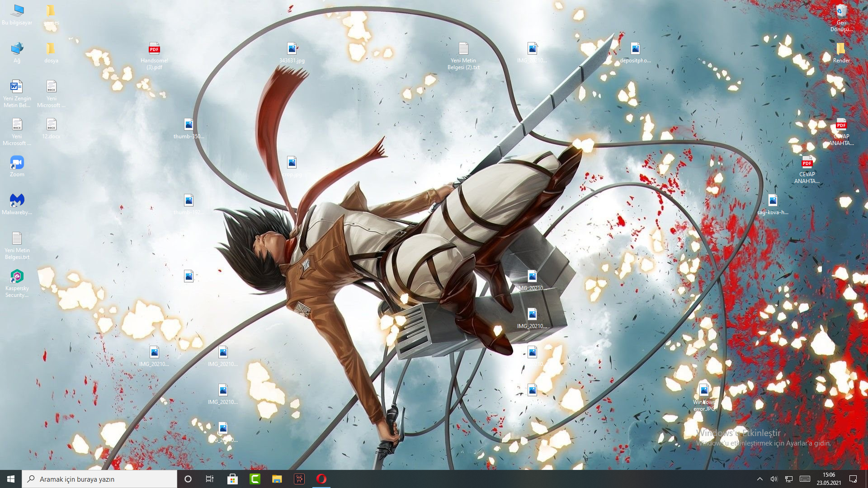868x488 pixels.
Task: Mute system volume via the speaker icon
Action: pyautogui.click(x=774, y=479)
